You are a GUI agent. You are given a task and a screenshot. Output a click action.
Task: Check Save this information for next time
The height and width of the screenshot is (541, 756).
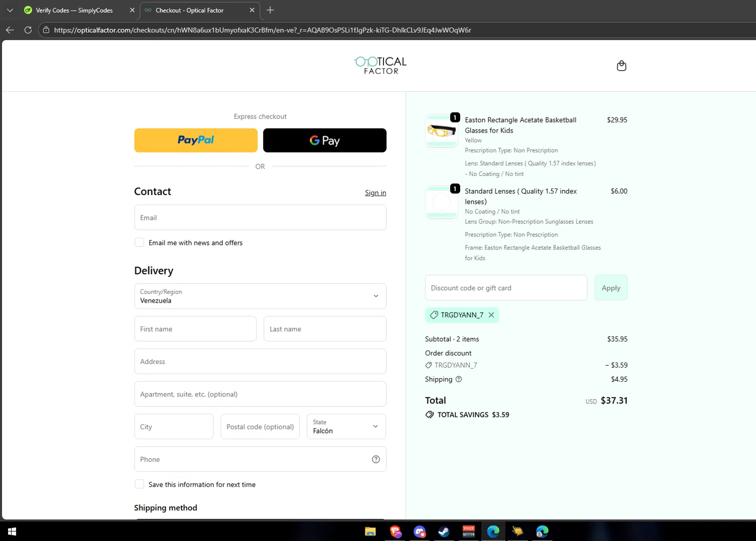pyautogui.click(x=140, y=484)
